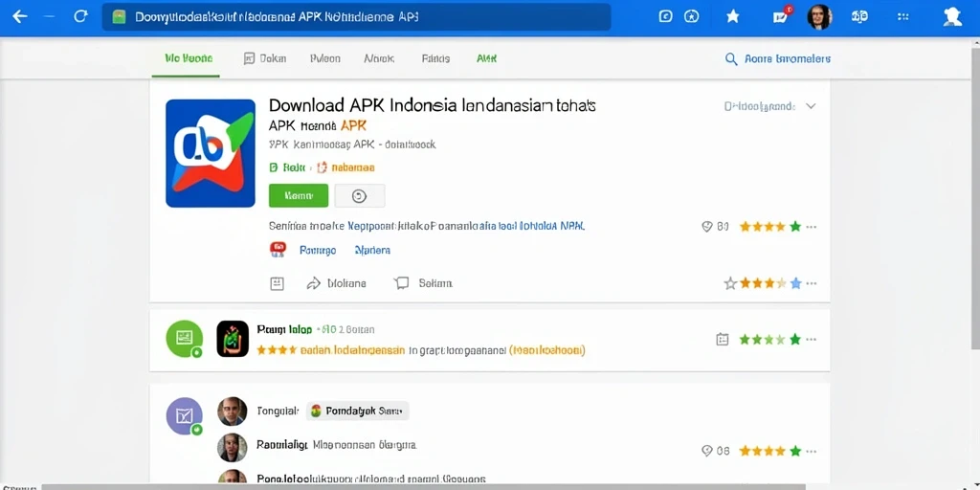
Task: Click the apps grid dots icon
Action: pyautogui.click(x=903, y=17)
